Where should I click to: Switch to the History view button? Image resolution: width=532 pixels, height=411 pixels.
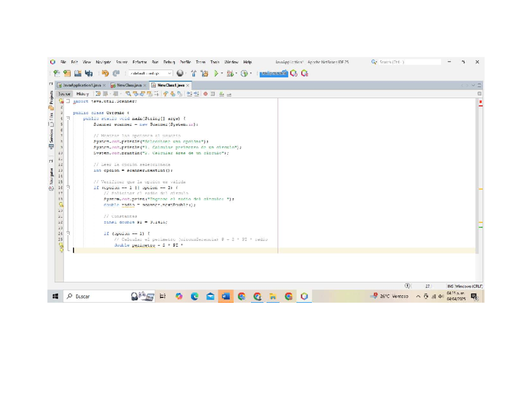(x=82, y=94)
